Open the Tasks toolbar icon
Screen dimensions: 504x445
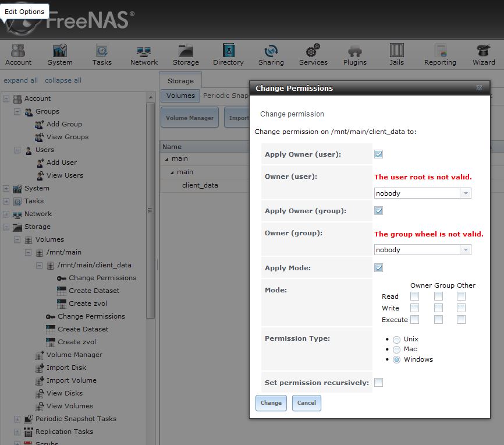(x=102, y=51)
